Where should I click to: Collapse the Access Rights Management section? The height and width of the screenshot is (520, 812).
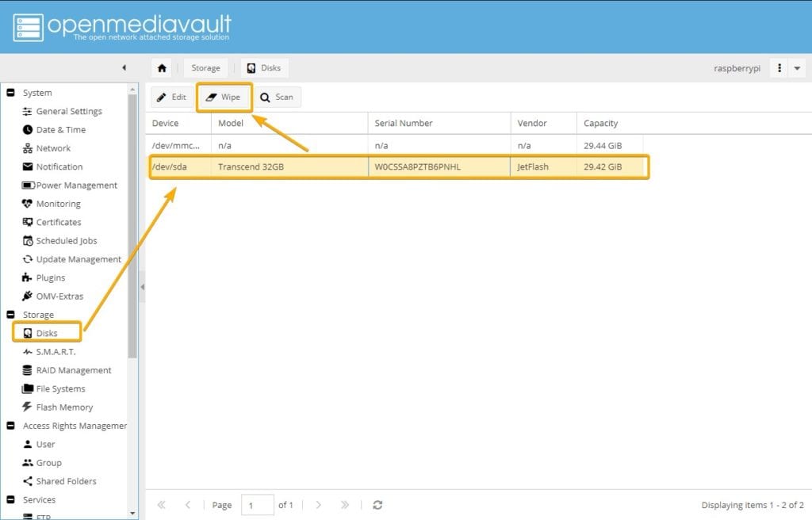tap(11, 426)
